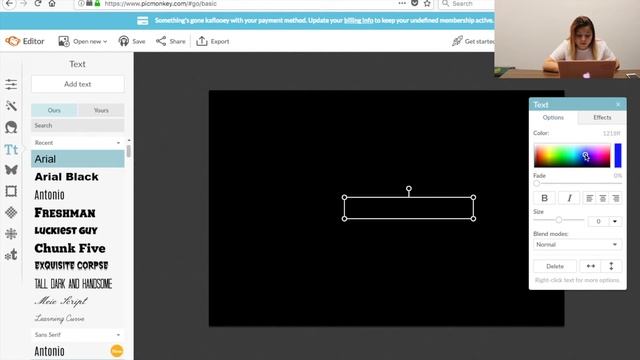Image resolution: width=640 pixels, height=360 pixels.
Task: Open the seasonal text icon in sidebar
Action: point(11,255)
